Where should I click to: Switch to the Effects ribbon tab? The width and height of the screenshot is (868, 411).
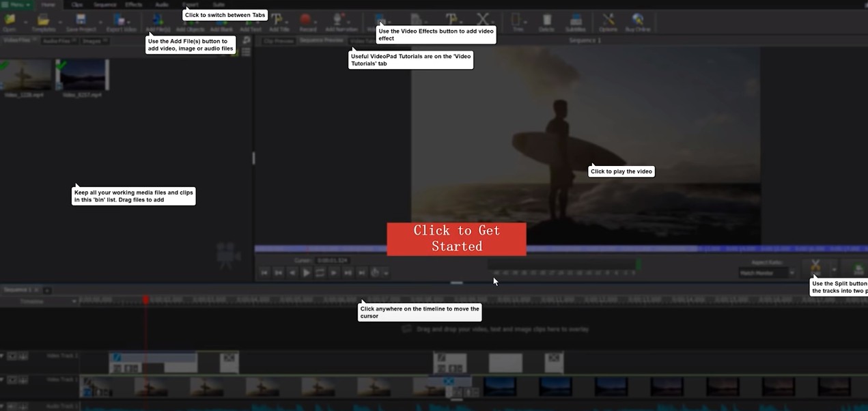click(133, 5)
